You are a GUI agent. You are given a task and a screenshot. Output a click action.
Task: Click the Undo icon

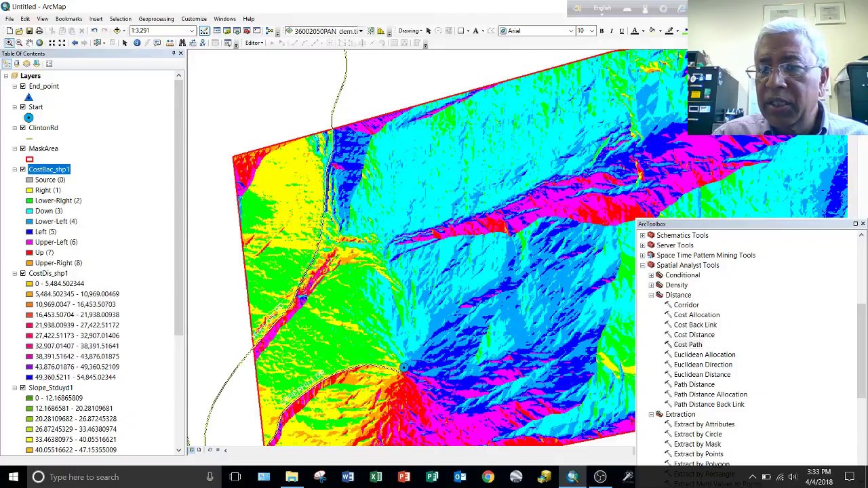pyautogui.click(x=94, y=31)
